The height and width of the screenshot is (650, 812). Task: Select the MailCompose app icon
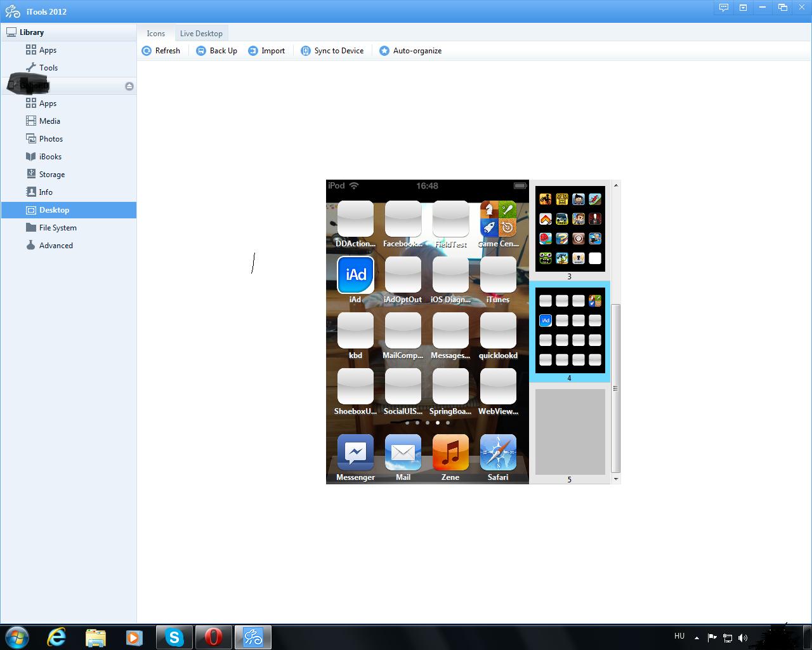tap(403, 331)
